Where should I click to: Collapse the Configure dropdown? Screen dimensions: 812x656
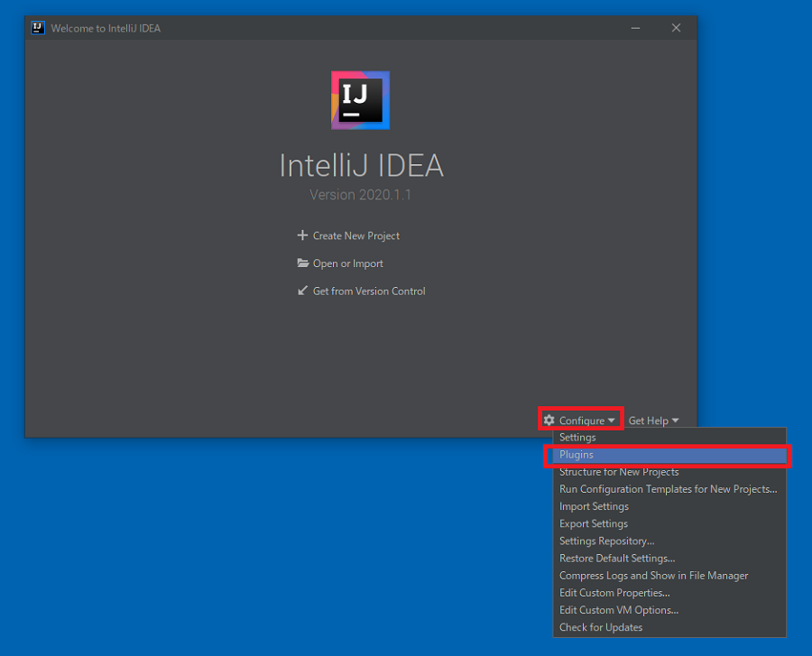[581, 420]
